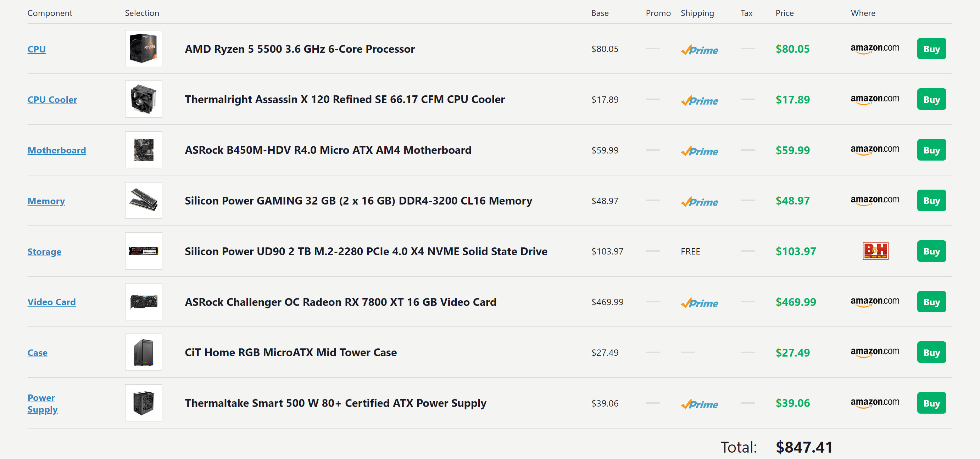The width and height of the screenshot is (980, 459).
Task: Click Prime shipping icon for Video Card
Action: click(699, 303)
